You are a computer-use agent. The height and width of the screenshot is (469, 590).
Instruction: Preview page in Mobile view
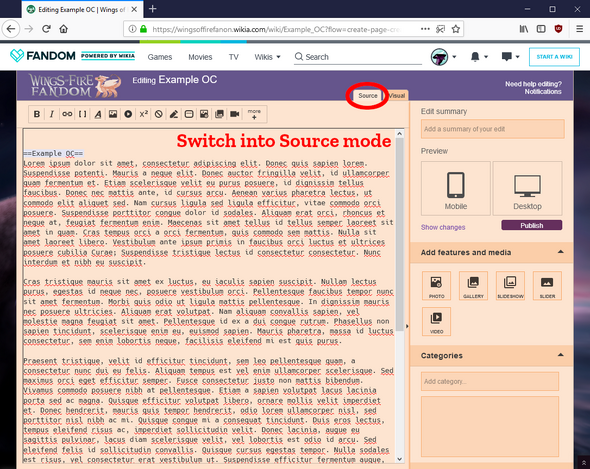pyautogui.click(x=456, y=188)
